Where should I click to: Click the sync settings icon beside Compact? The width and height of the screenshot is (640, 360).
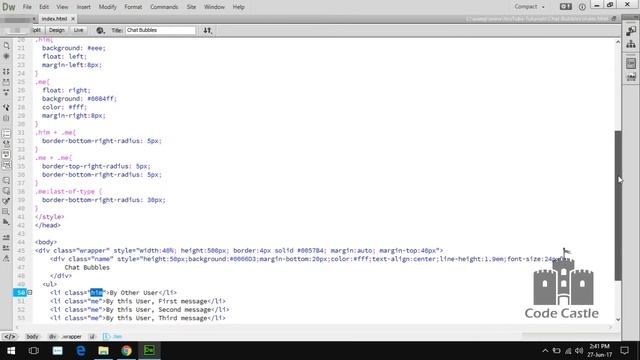click(566, 7)
